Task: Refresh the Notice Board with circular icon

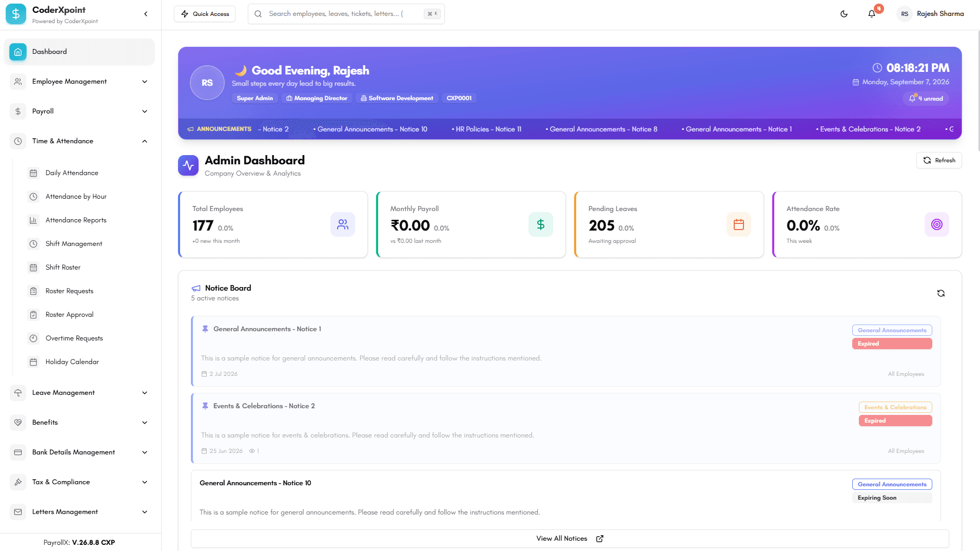Action: pos(941,293)
